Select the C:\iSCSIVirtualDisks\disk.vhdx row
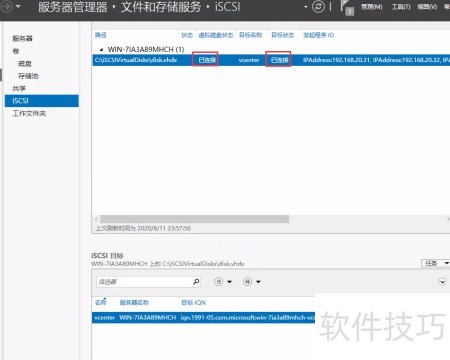Viewport: 450px width, 360px height. [x=271, y=60]
